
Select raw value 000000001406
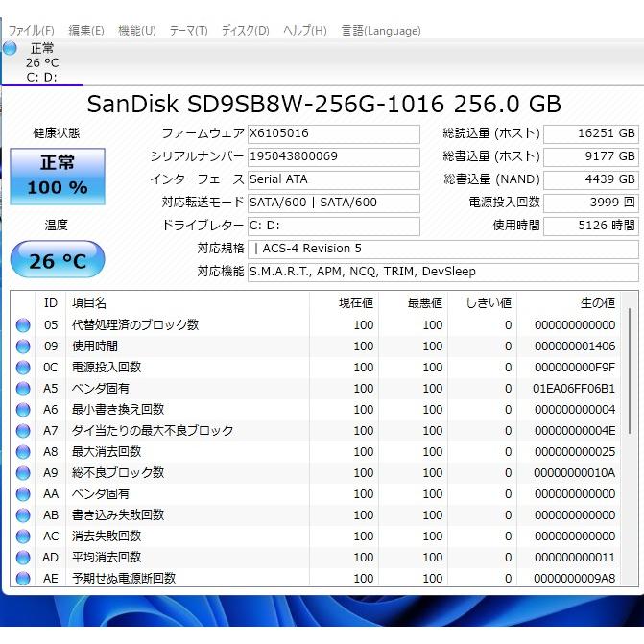tap(575, 346)
